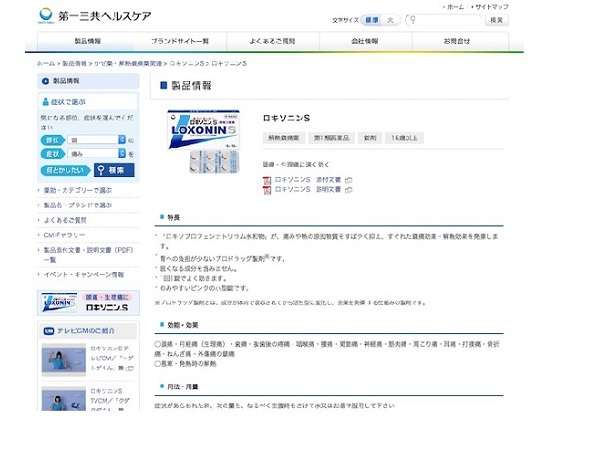
Task: Click the PDF icon beside 添付文書
Action: pos(267,180)
